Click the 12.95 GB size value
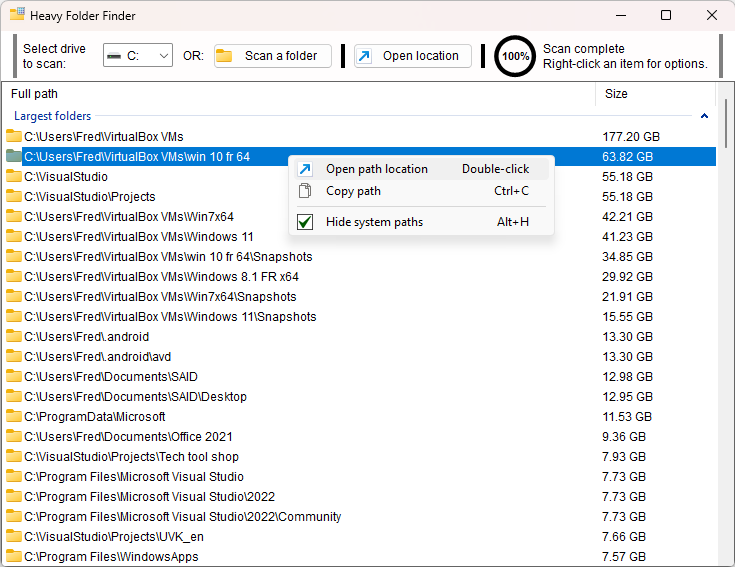Screen dimensions: 735x567 pos(627,396)
